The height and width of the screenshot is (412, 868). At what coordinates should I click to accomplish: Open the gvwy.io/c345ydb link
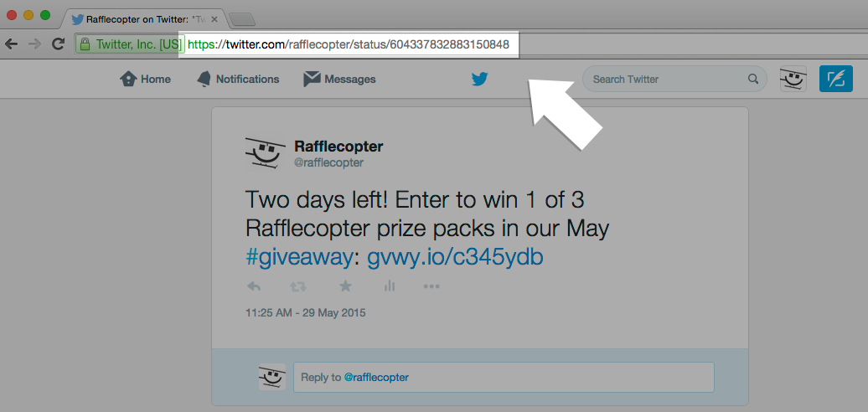(455, 257)
